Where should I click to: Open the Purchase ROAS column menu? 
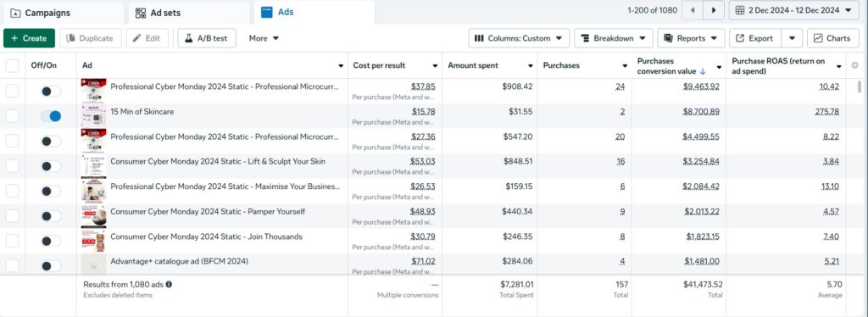[x=839, y=66]
